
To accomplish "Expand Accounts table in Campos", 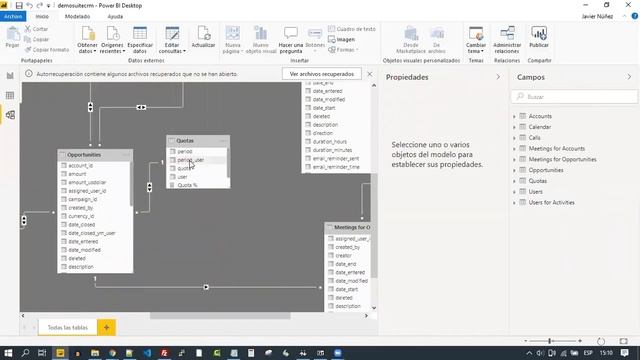I will pos(514,116).
